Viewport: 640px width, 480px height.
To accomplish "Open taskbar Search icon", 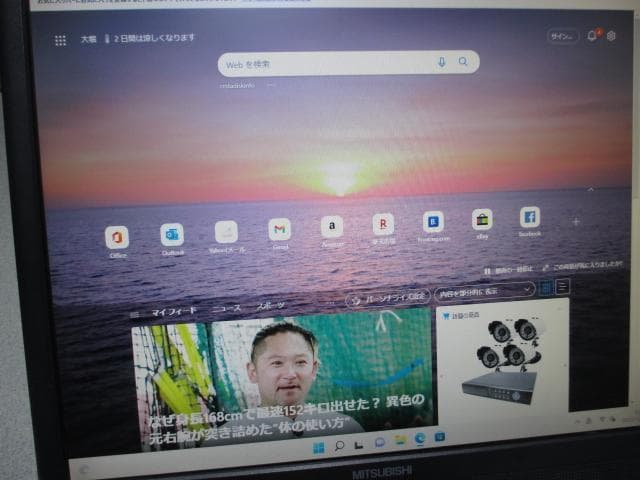I will click(339, 446).
